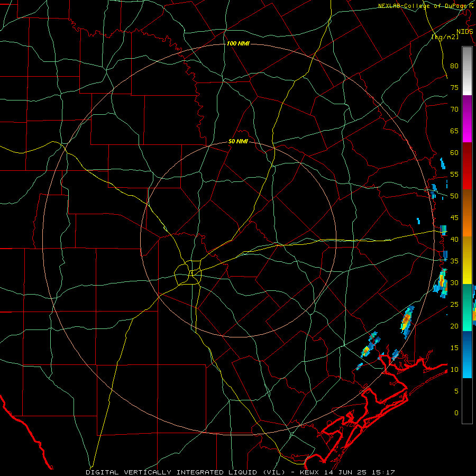Viewport: 476px width, 476px height.
Task: Click the 80 value on the color scale
Action: tap(454, 66)
